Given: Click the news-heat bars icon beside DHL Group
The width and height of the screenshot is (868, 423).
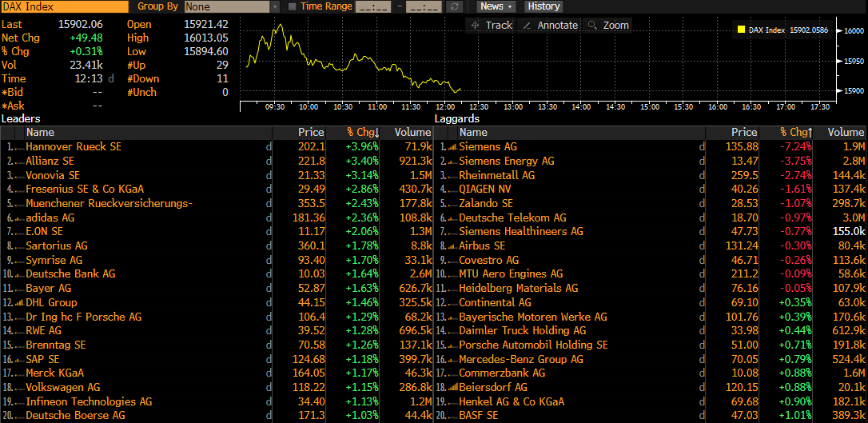Looking at the screenshot, I should (19, 303).
